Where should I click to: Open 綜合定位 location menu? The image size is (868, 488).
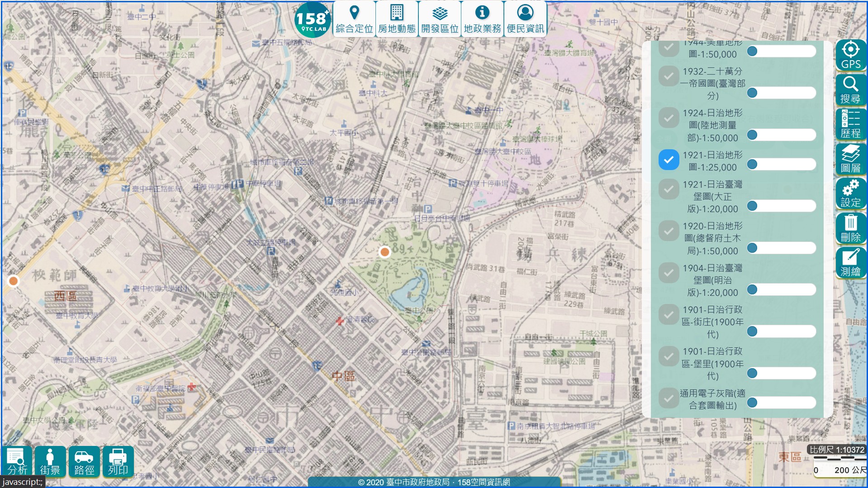tap(354, 19)
